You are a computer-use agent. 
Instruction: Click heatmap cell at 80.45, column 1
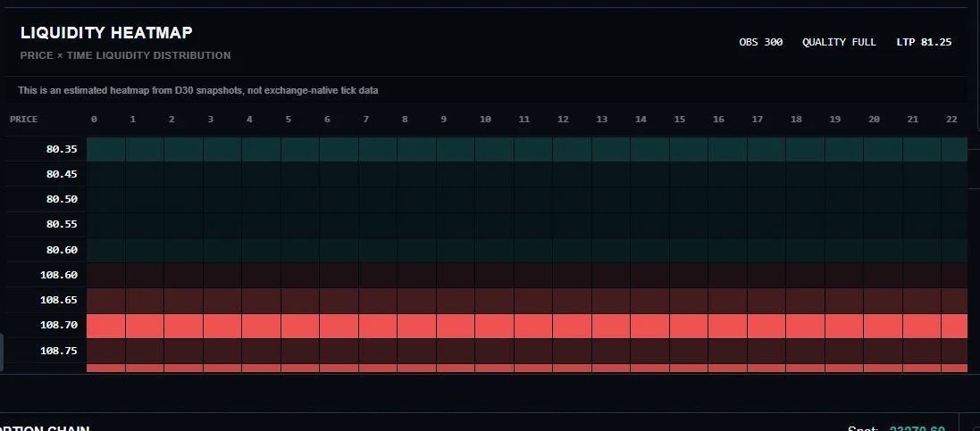tap(145, 175)
